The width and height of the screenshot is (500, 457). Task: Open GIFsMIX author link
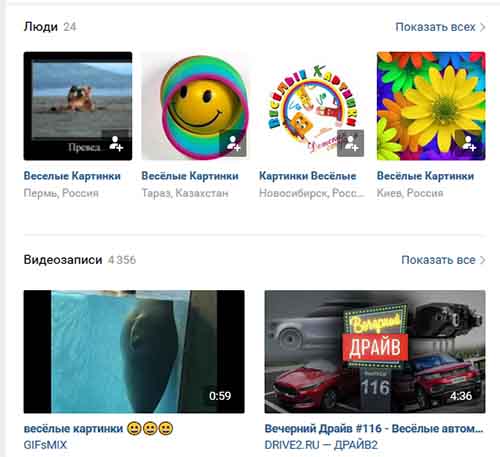[45, 445]
